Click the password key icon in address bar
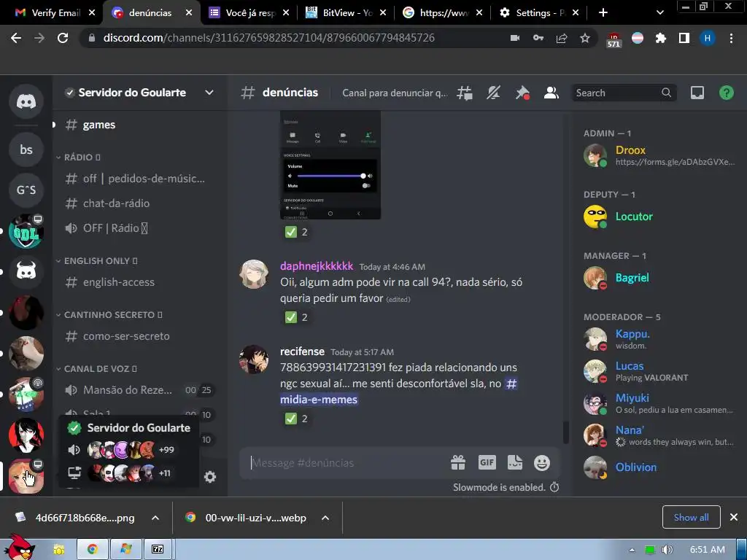 538,38
